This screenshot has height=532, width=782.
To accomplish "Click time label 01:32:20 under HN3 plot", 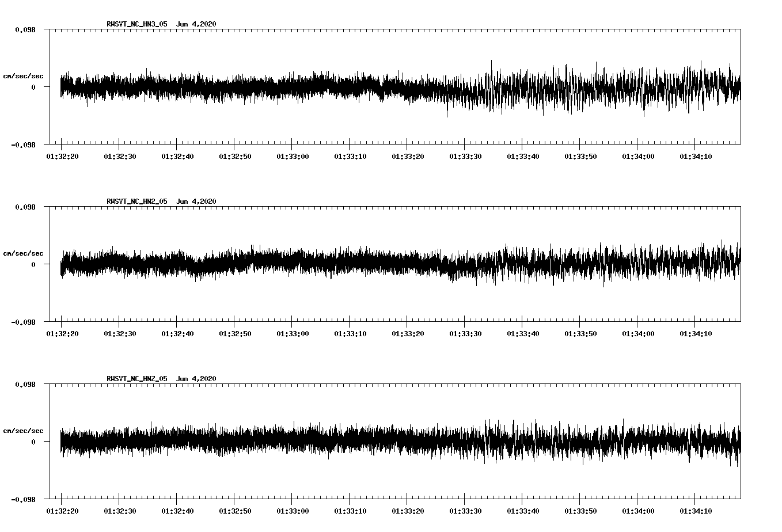I will point(62,157).
